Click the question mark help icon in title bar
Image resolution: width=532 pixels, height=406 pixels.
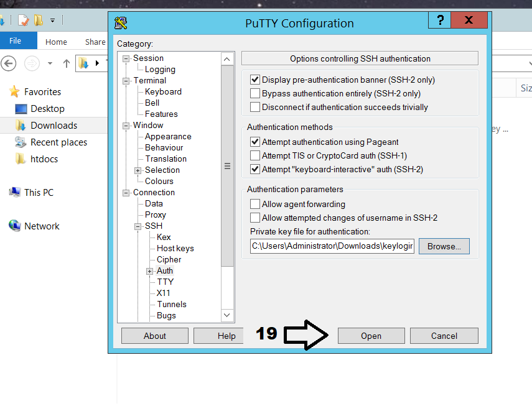pos(441,21)
